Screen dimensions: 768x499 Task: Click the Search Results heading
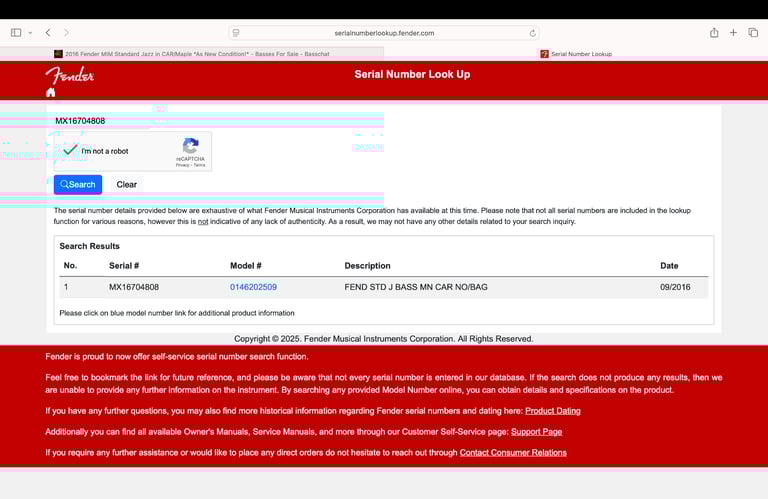point(90,246)
